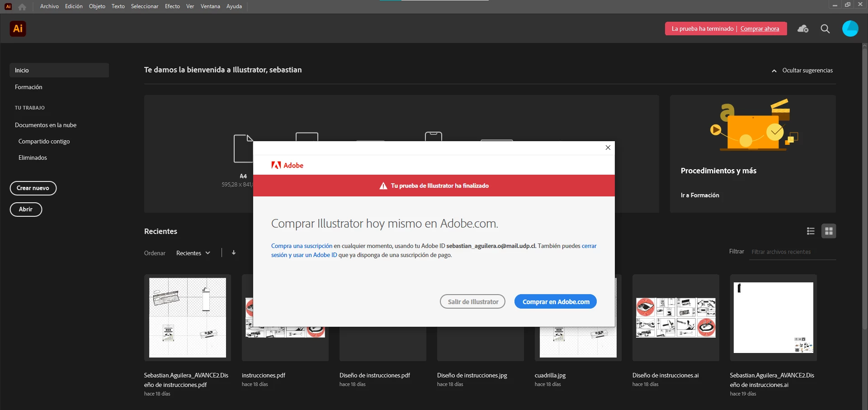Click Ir a Formación link
This screenshot has height=410, width=868.
(x=700, y=195)
